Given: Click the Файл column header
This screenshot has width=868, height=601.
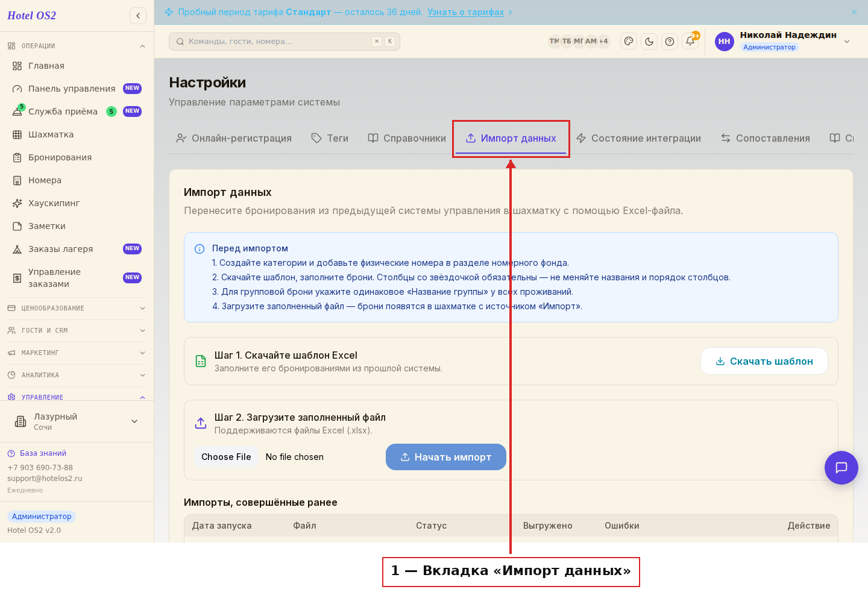Looking at the screenshot, I should [304, 526].
